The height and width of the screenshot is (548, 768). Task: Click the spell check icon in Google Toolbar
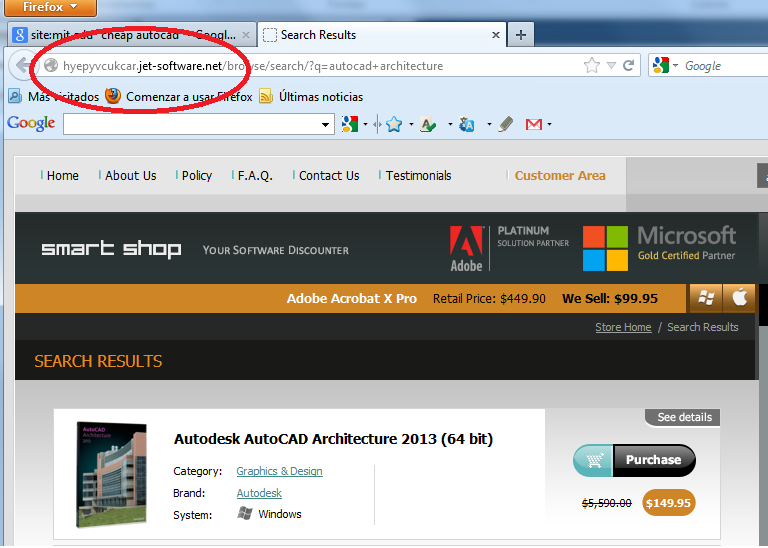[428, 124]
